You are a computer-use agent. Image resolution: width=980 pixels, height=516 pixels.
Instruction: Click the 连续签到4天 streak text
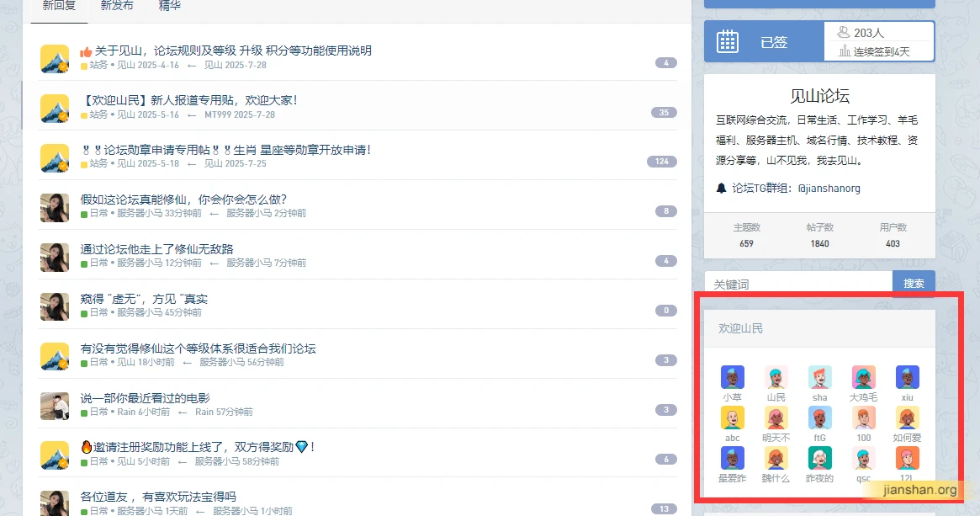point(882,52)
